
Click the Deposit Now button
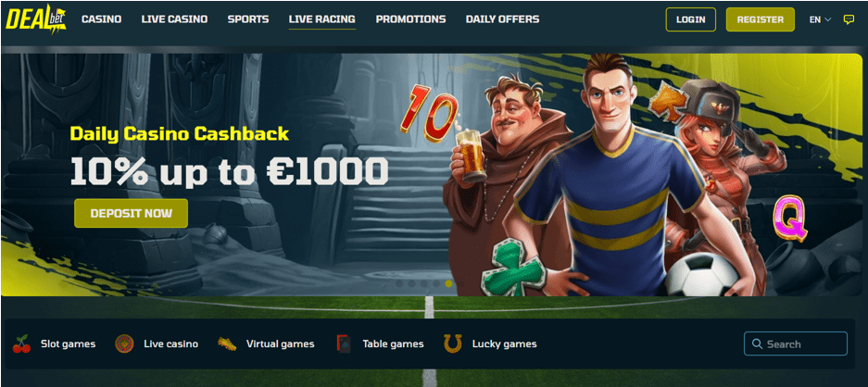point(132,213)
